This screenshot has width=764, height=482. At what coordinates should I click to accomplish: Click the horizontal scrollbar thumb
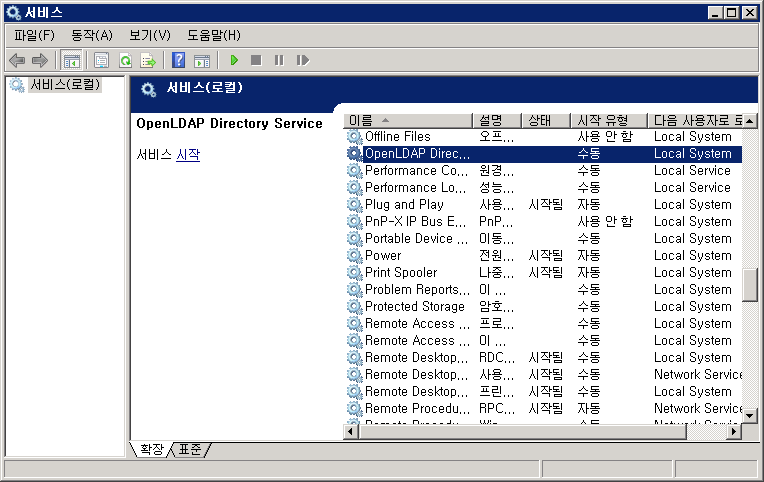(523, 431)
